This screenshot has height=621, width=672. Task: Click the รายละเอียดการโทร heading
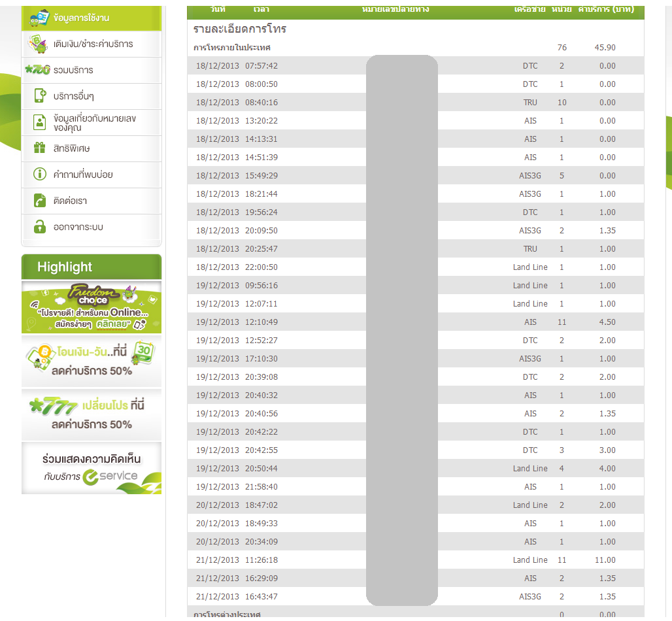(239, 29)
